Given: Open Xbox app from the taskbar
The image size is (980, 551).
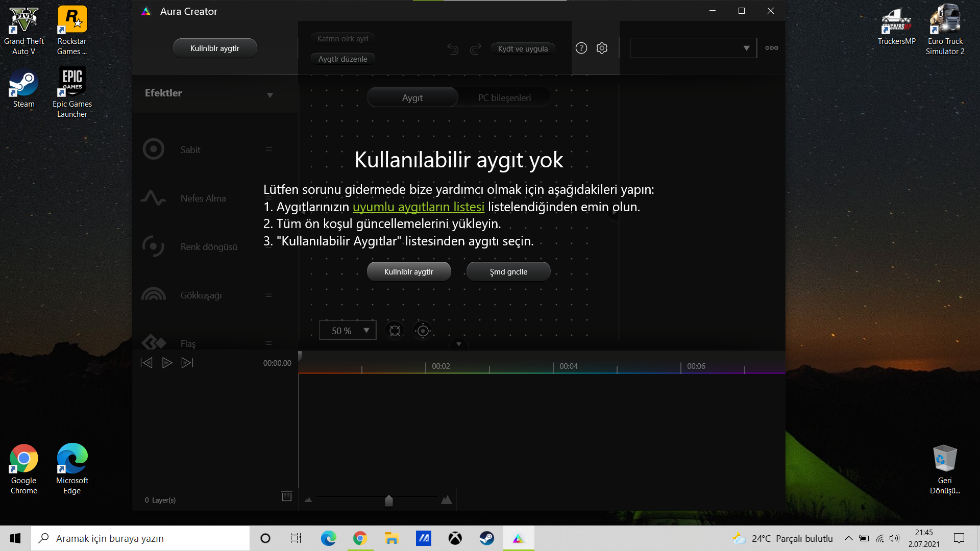Looking at the screenshot, I should [x=455, y=538].
